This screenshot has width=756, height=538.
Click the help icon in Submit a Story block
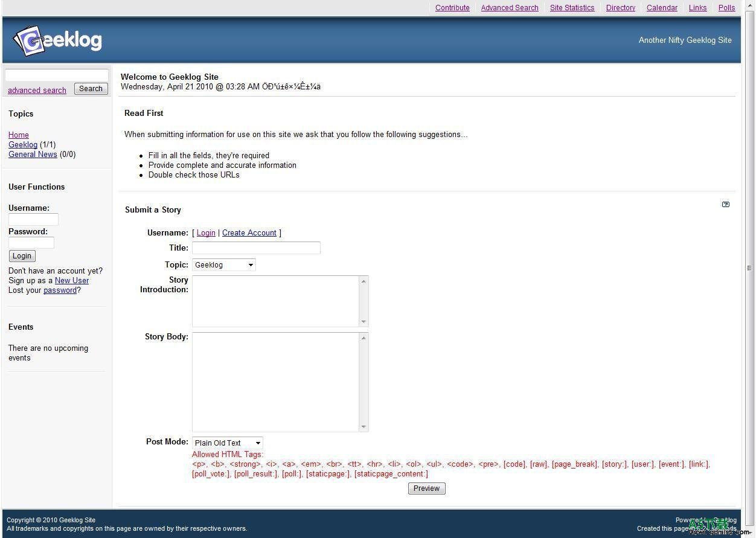pyautogui.click(x=726, y=205)
